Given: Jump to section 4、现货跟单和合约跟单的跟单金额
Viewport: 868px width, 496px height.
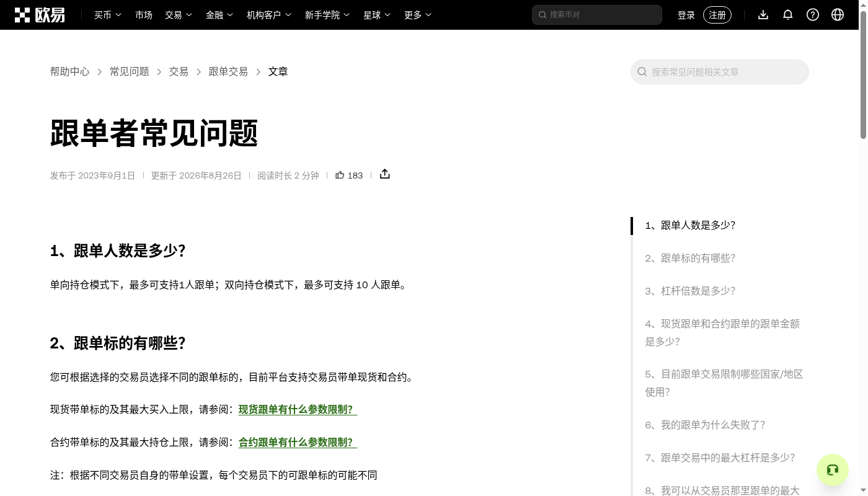Looking at the screenshot, I should (722, 333).
